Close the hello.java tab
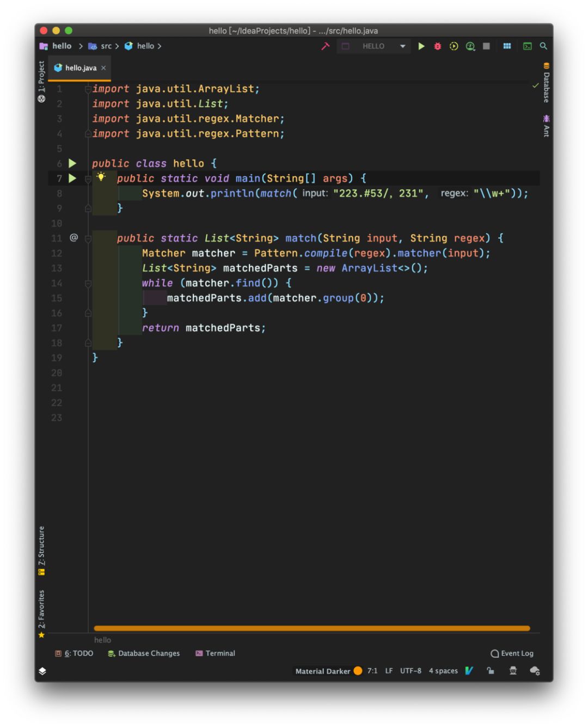This screenshot has width=588, height=728. [x=103, y=68]
